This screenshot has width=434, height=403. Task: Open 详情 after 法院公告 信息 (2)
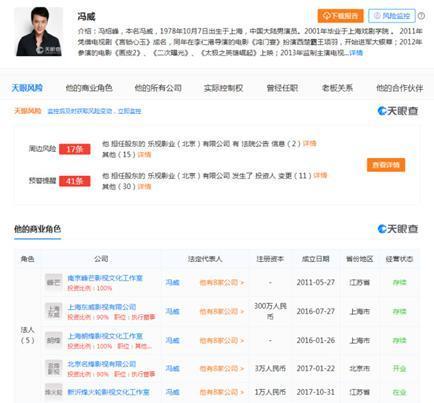click(x=310, y=144)
